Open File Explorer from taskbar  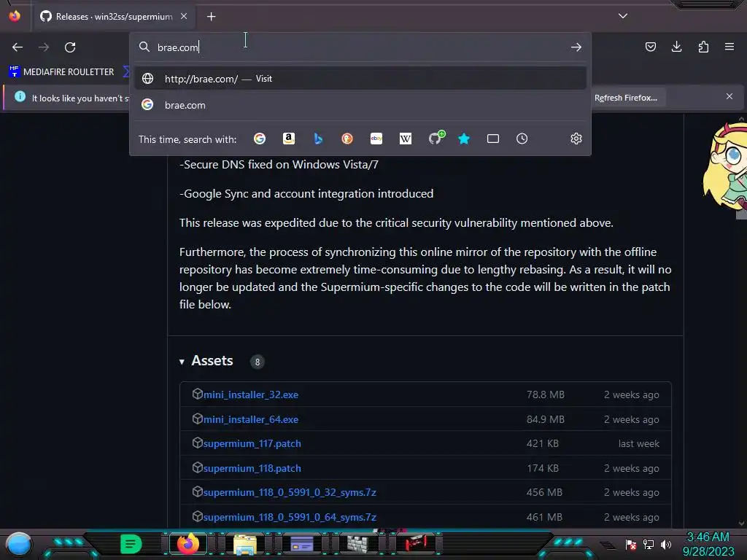(245, 544)
